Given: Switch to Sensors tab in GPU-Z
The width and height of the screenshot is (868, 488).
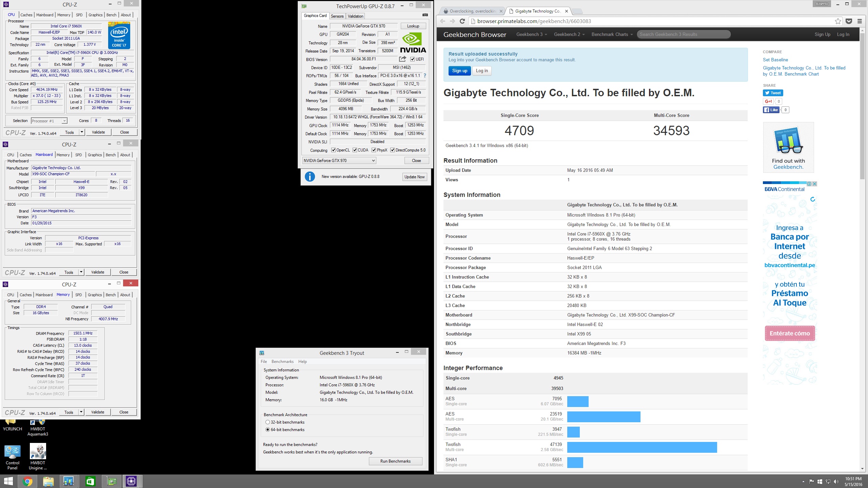Looking at the screenshot, I should click(x=337, y=16).
